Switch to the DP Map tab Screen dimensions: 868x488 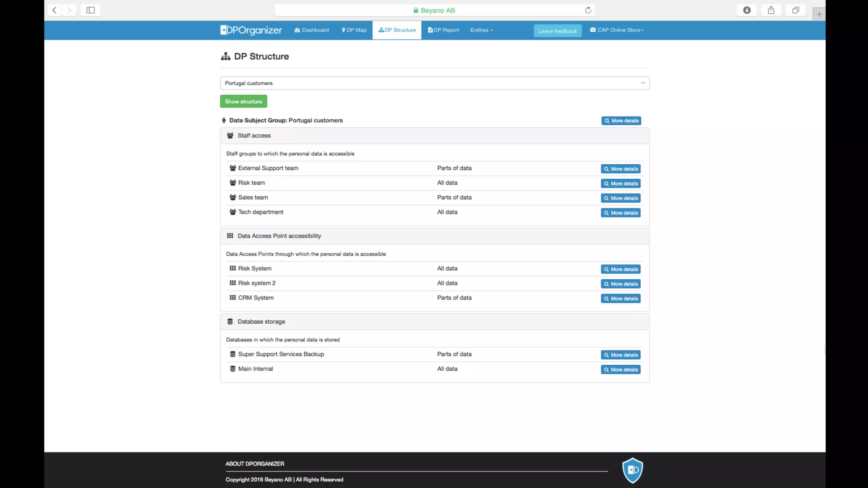[x=354, y=30]
